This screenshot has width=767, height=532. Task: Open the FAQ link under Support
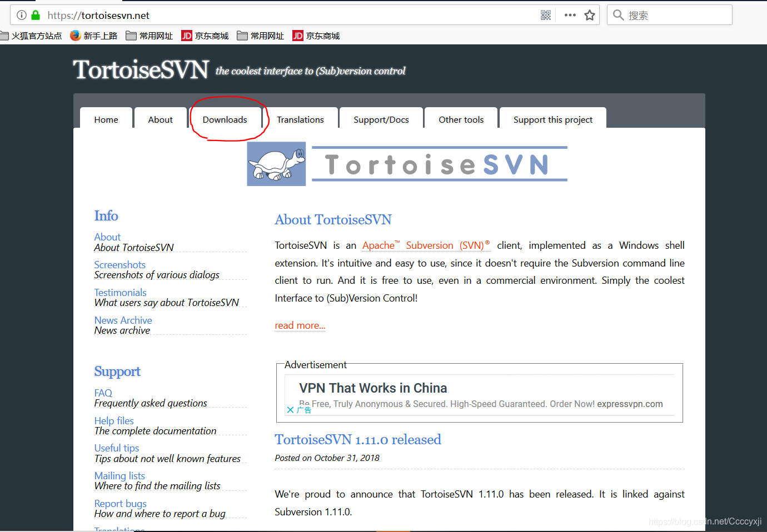[103, 393]
